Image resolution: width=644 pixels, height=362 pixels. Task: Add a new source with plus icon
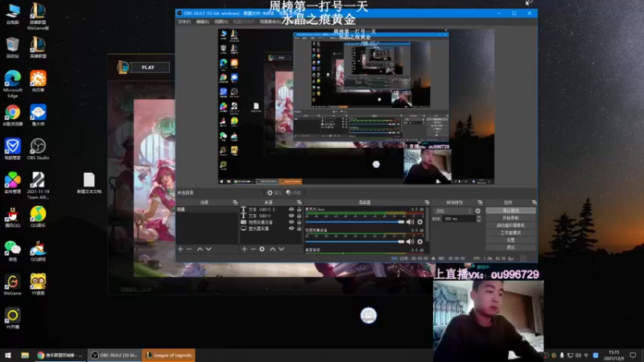[x=245, y=249]
